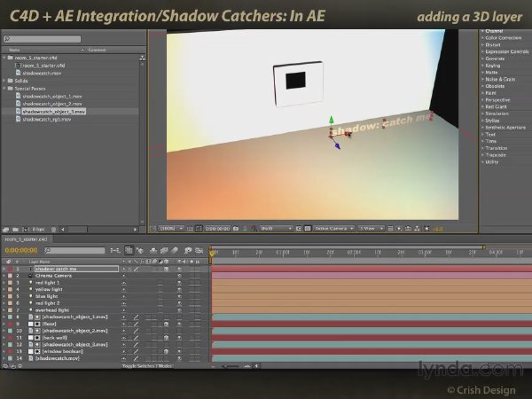
Task: Toggle the viewer's Region of Interest button
Action: tap(299, 229)
